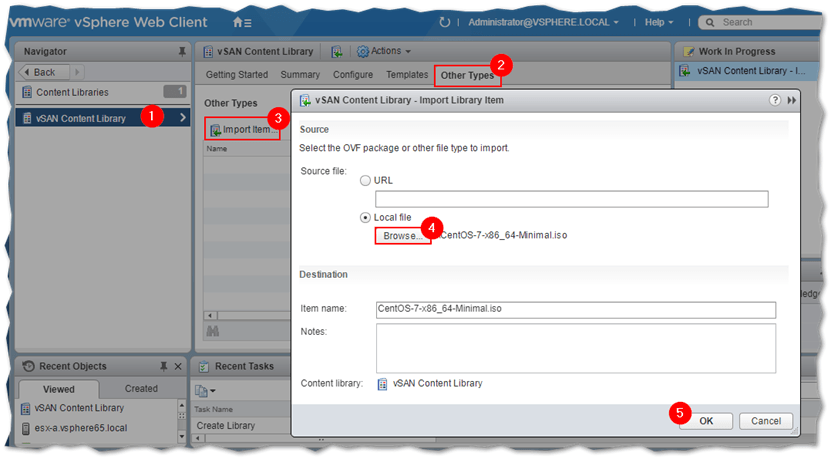Refresh the vSphere Web Client view
The image size is (831, 459).
(x=445, y=22)
